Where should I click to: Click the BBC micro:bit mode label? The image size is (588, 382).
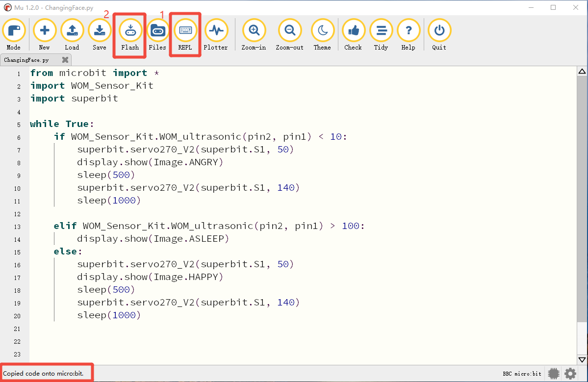tap(522, 374)
